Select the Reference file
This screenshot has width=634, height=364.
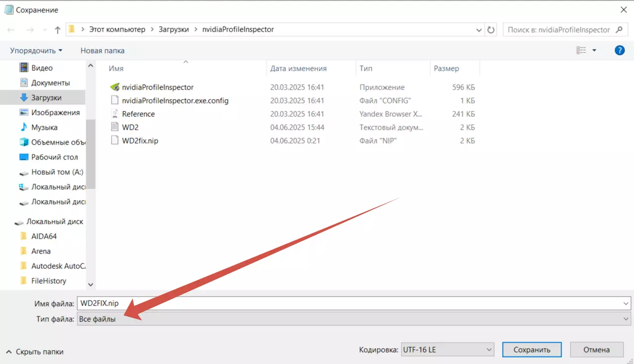(x=138, y=114)
